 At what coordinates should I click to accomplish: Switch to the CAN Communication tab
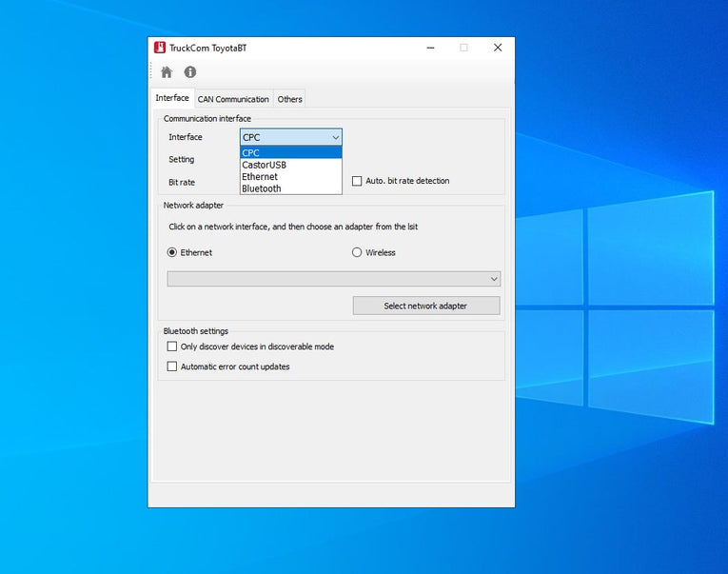click(x=233, y=99)
